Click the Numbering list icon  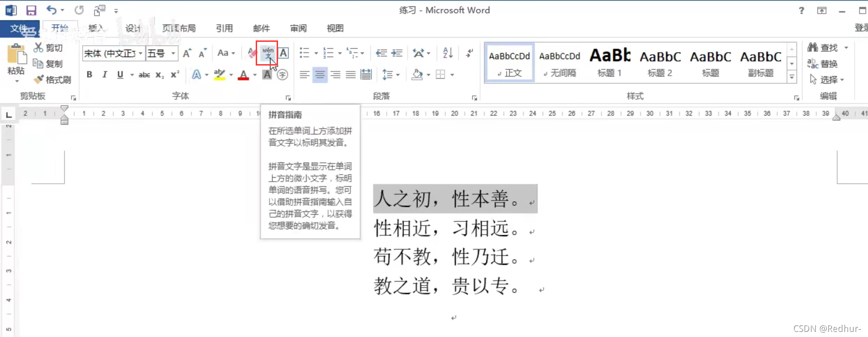328,53
